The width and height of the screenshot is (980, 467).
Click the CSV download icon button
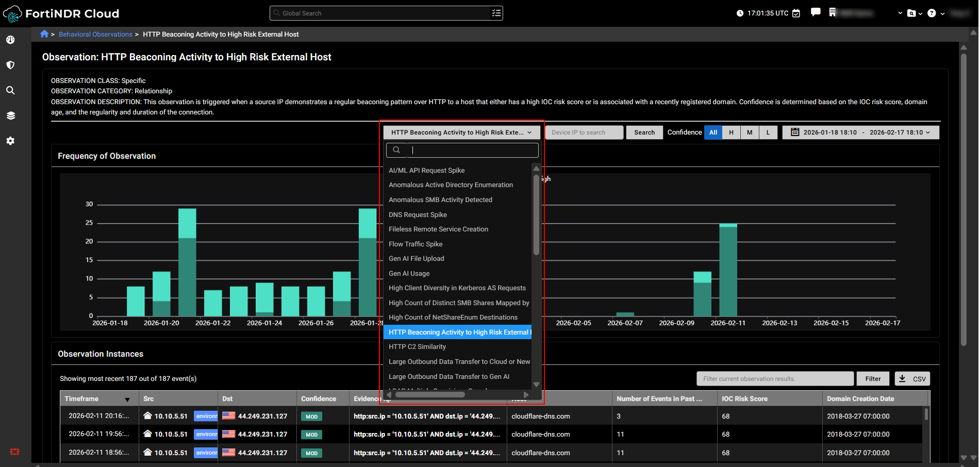click(x=912, y=379)
